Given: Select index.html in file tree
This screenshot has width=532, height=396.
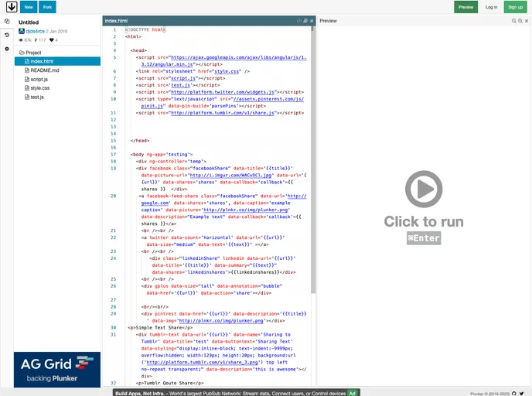Looking at the screenshot, I should point(57,61).
